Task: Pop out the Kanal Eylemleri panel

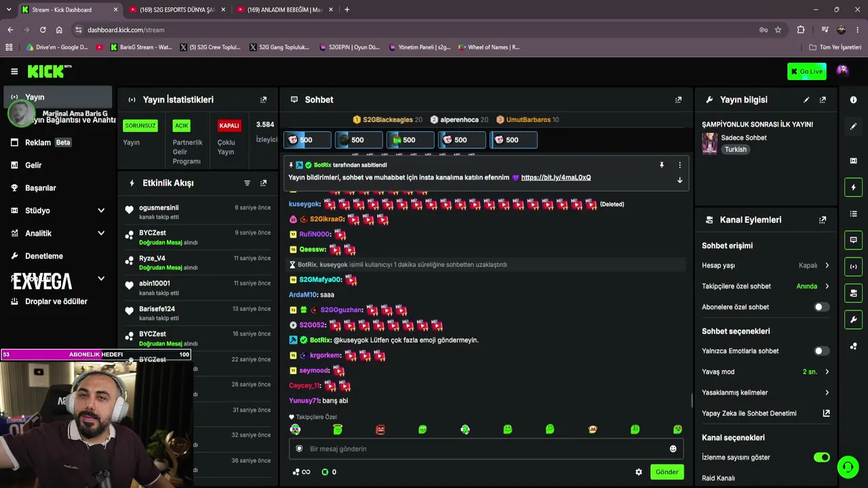Action: tap(823, 220)
